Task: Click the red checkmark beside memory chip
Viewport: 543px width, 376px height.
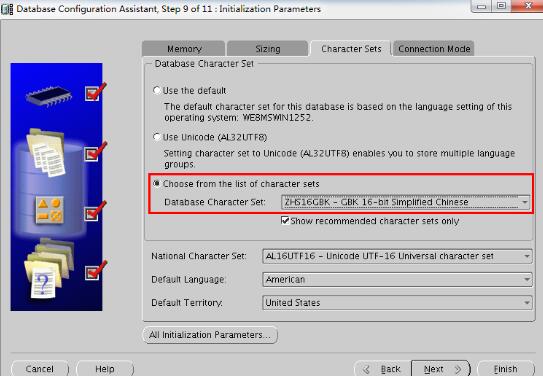Action: [95, 92]
